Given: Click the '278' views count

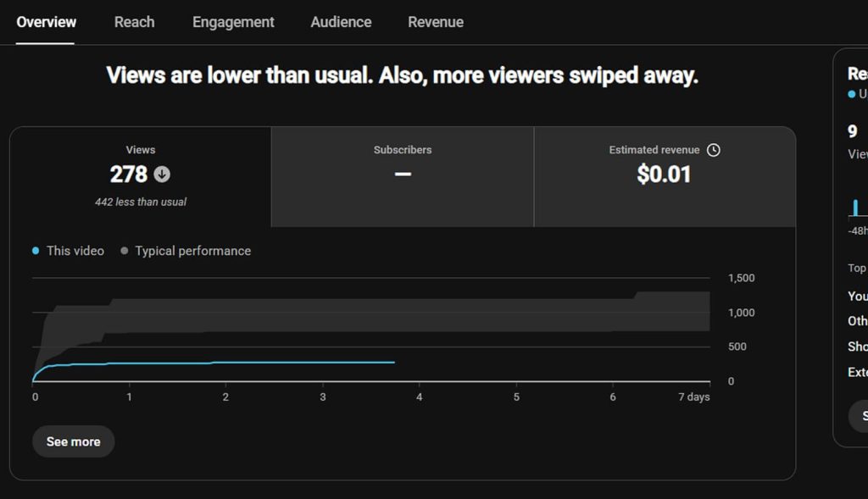Looking at the screenshot, I should pyautogui.click(x=129, y=175).
